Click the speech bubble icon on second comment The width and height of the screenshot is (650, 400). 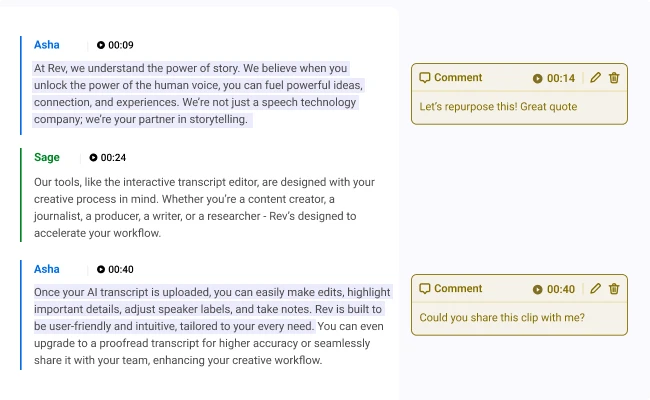(x=424, y=288)
